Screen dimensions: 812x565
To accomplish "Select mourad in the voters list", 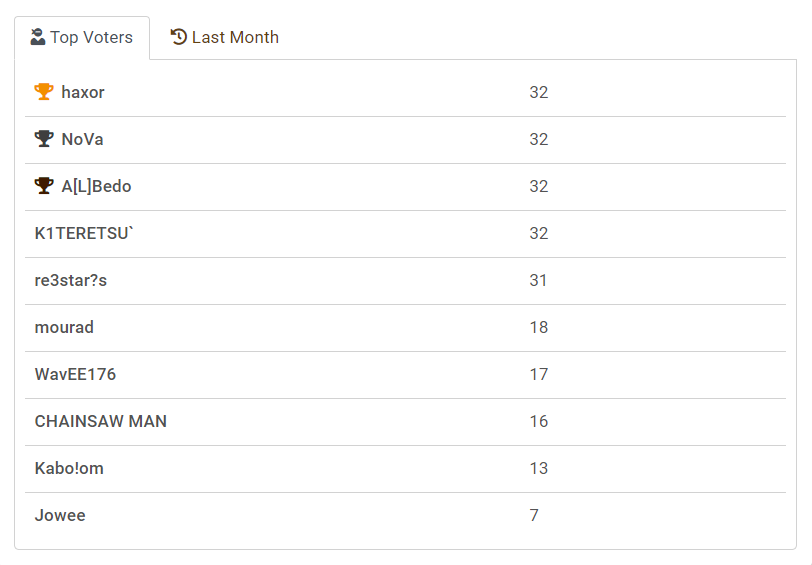I will (x=64, y=327).
